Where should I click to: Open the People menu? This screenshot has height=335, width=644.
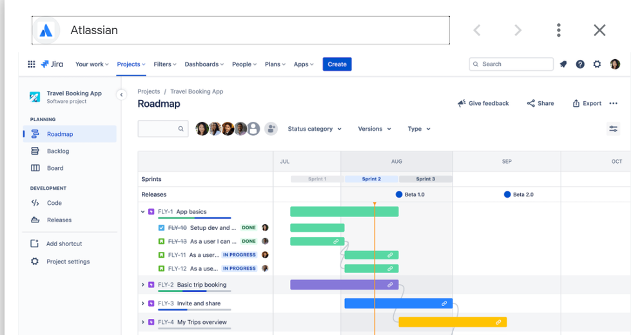[x=244, y=64]
